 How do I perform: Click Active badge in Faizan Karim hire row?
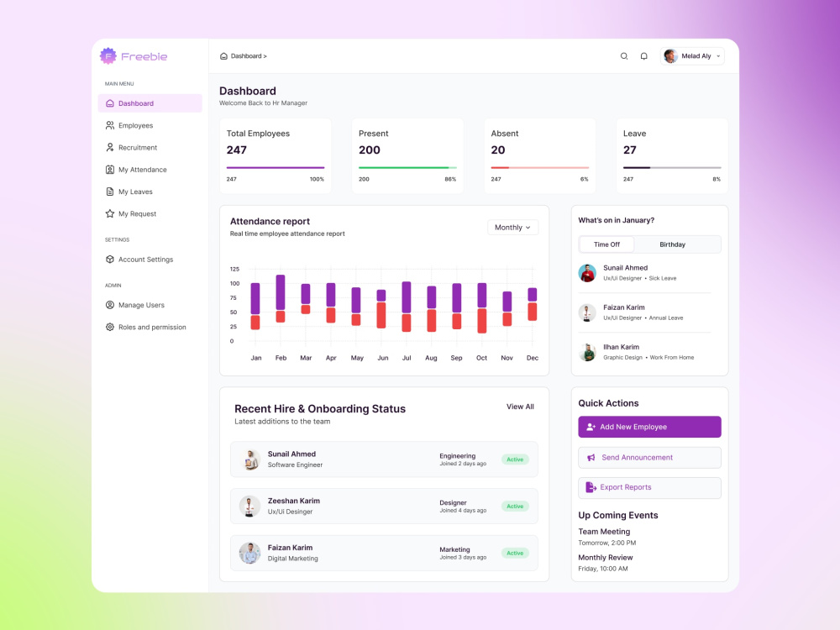pos(515,553)
